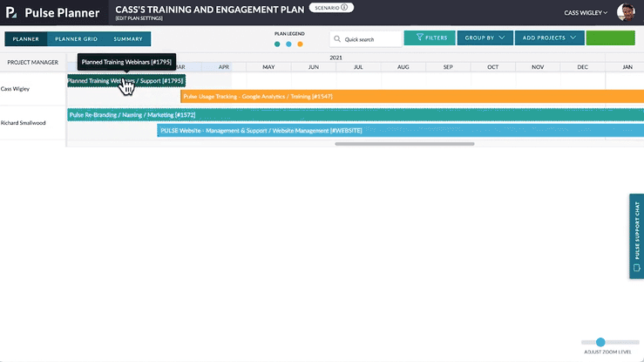Click the horizontal timeline scrollbar

(x=404, y=144)
